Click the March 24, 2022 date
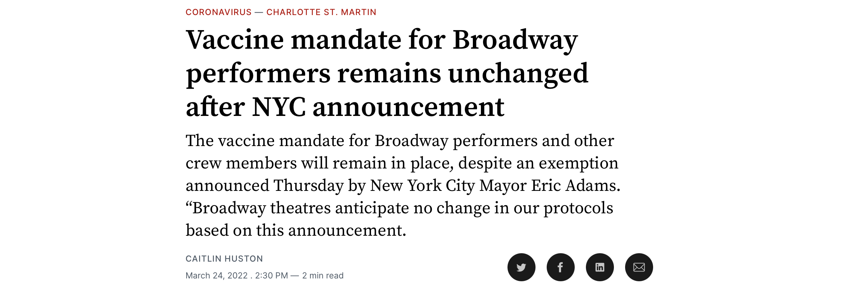 pyautogui.click(x=216, y=276)
